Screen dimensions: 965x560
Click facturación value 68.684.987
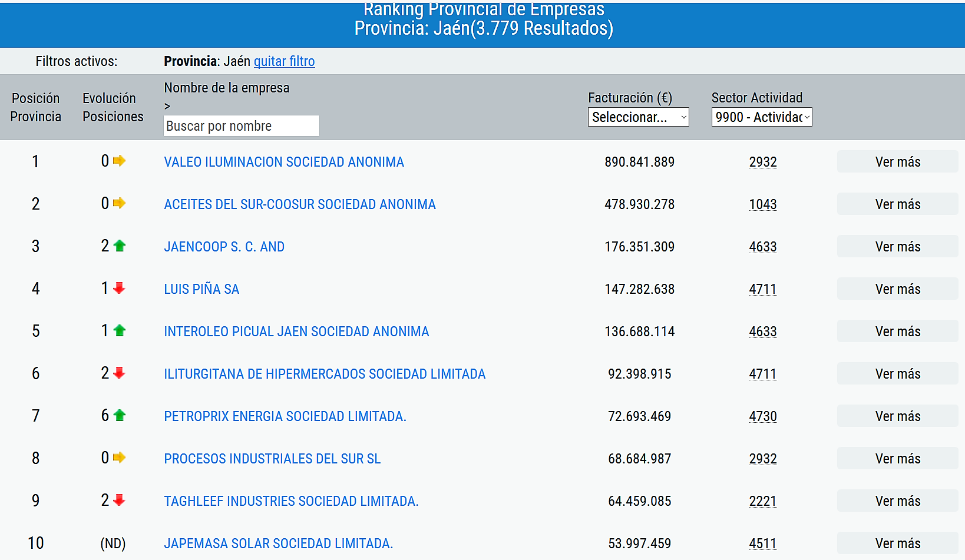[639, 459]
